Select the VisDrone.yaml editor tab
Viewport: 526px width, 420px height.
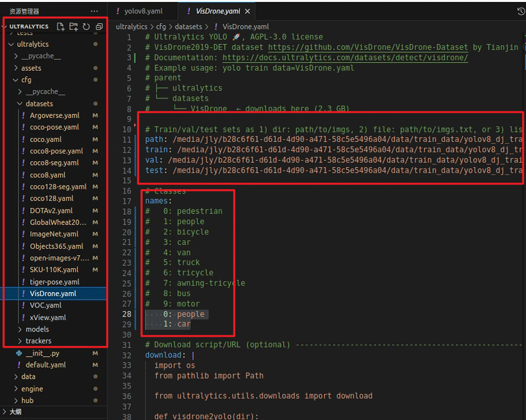(218, 11)
